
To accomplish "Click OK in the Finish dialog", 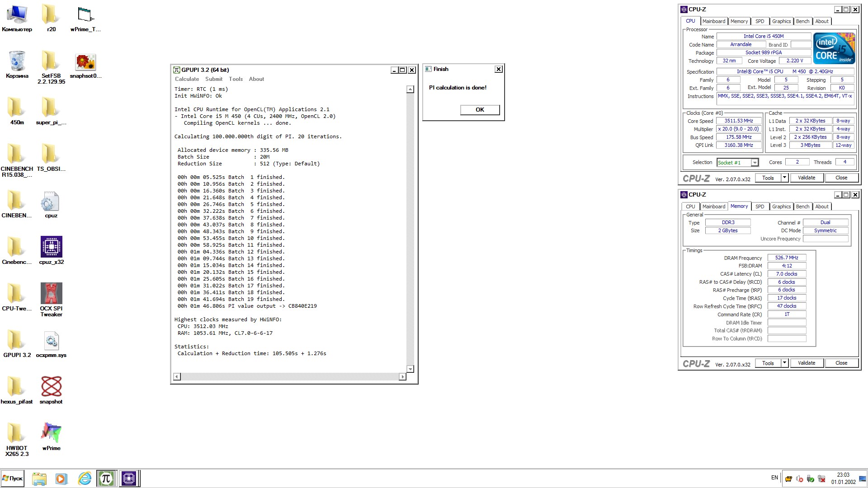I will 480,110.
